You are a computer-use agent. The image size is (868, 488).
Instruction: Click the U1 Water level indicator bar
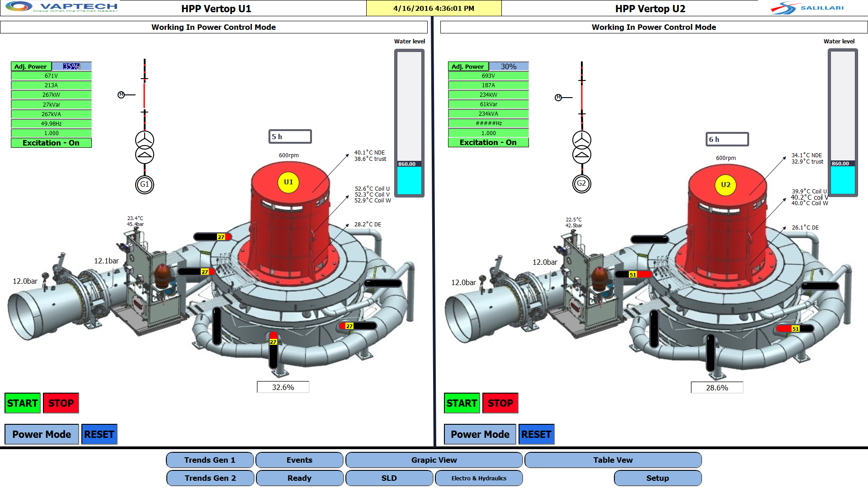coord(409,122)
